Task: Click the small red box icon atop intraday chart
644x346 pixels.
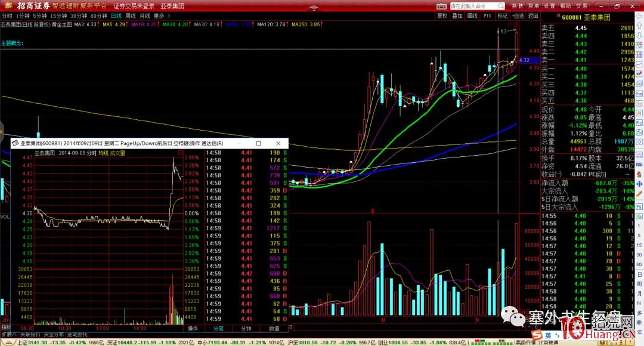Action: pos(180,153)
